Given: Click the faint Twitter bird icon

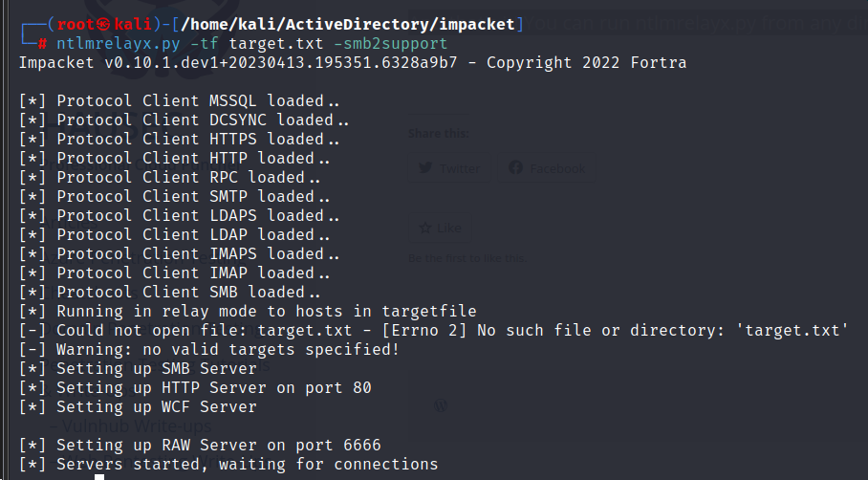Looking at the screenshot, I should (x=425, y=167).
